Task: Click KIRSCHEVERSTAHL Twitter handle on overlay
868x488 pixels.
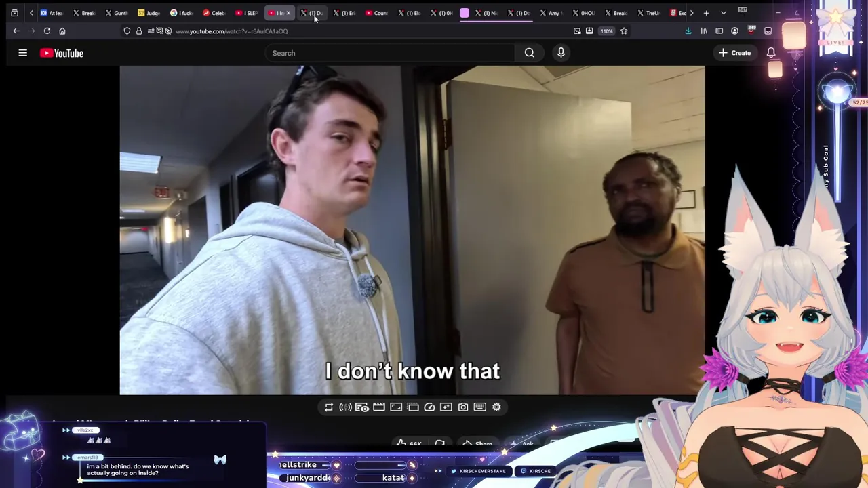Action: 478,471
